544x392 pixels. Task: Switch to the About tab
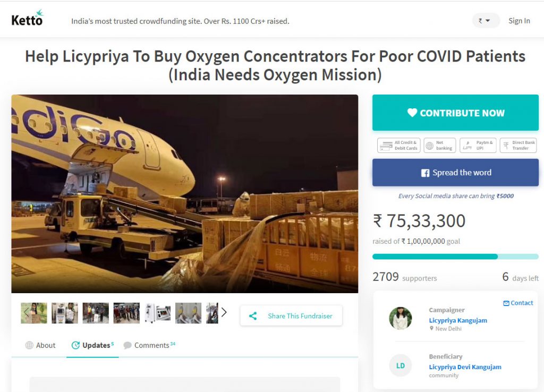point(40,345)
